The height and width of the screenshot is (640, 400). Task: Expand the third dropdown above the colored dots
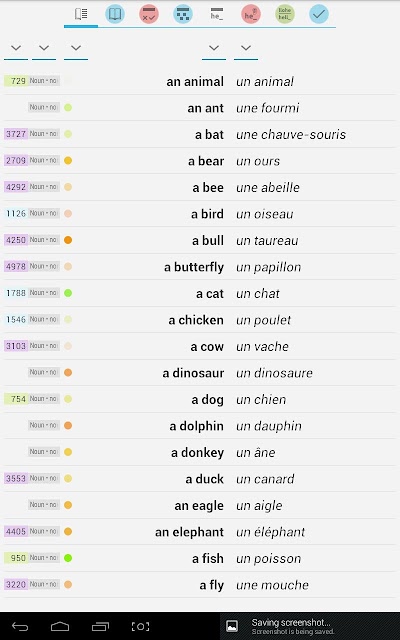point(76,49)
